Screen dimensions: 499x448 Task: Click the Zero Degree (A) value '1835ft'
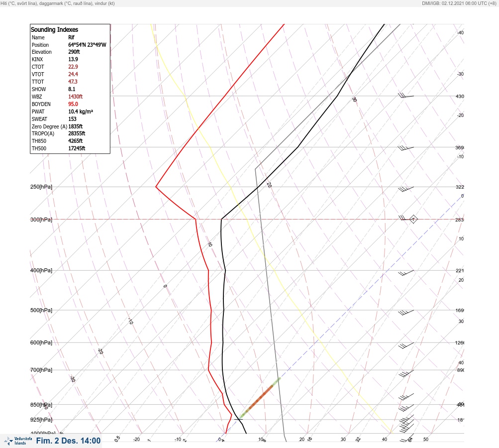76,126
